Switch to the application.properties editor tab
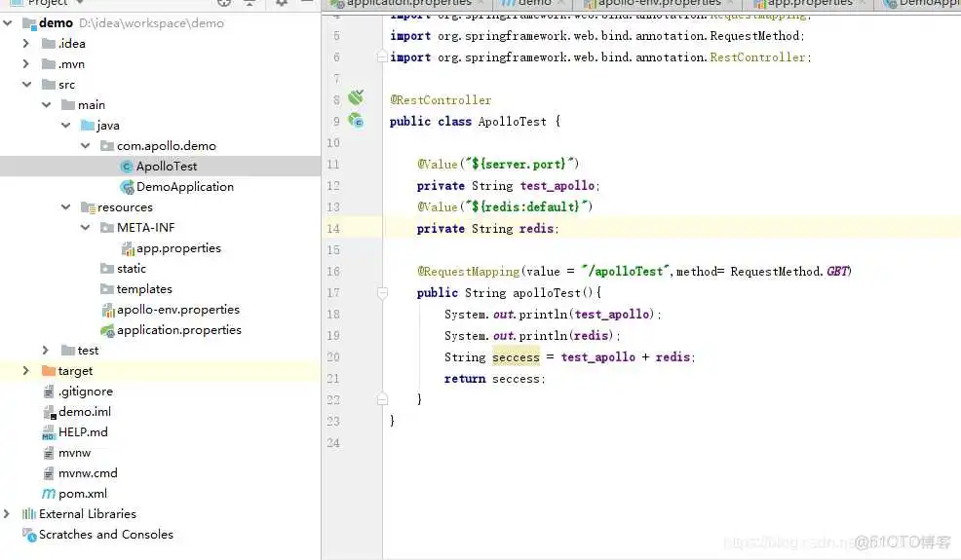961x560 pixels. 405,4
